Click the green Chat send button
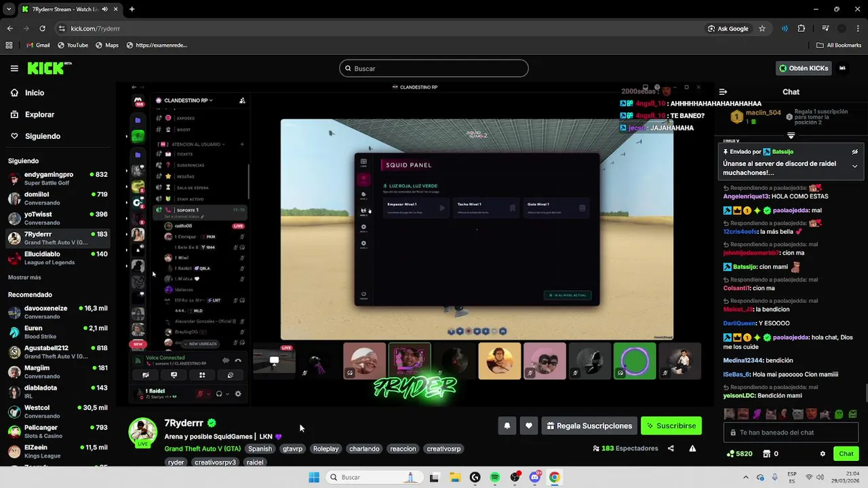Image resolution: width=868 pixels, height=488 pixels. tap(846, 453)
